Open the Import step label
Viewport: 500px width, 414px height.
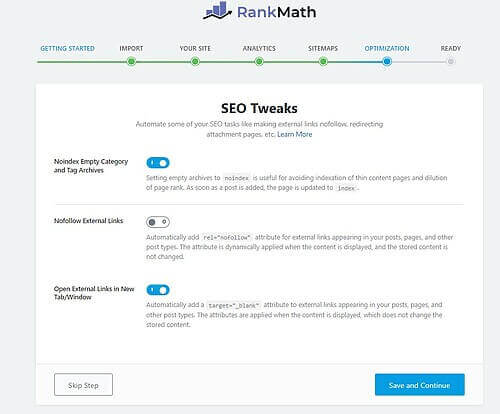131,48
